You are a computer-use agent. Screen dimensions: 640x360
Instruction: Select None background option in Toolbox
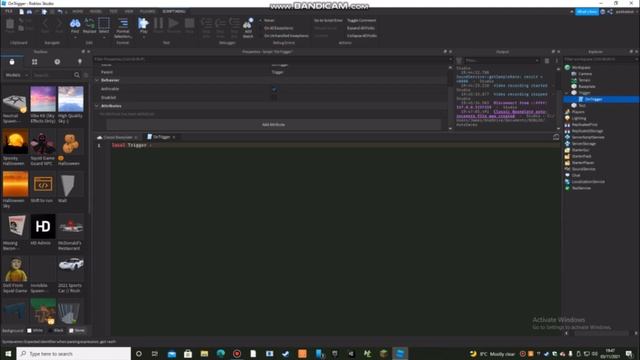(77, 330)
